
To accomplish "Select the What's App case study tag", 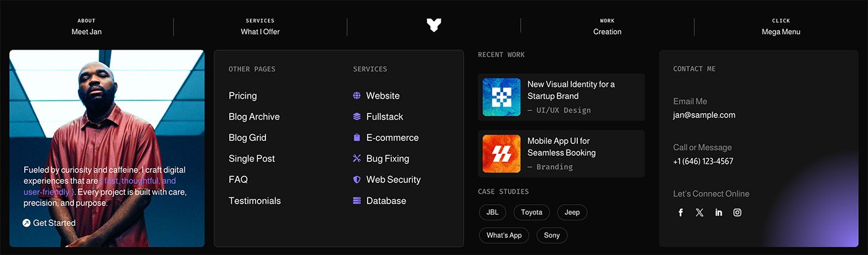I will pyautogui.click(x=504, y=235).
